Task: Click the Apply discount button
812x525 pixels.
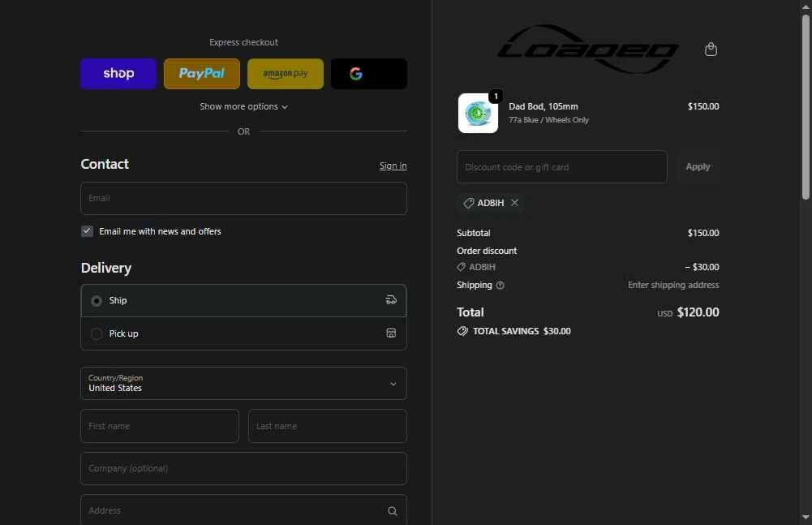Action: tap(698, 167)
